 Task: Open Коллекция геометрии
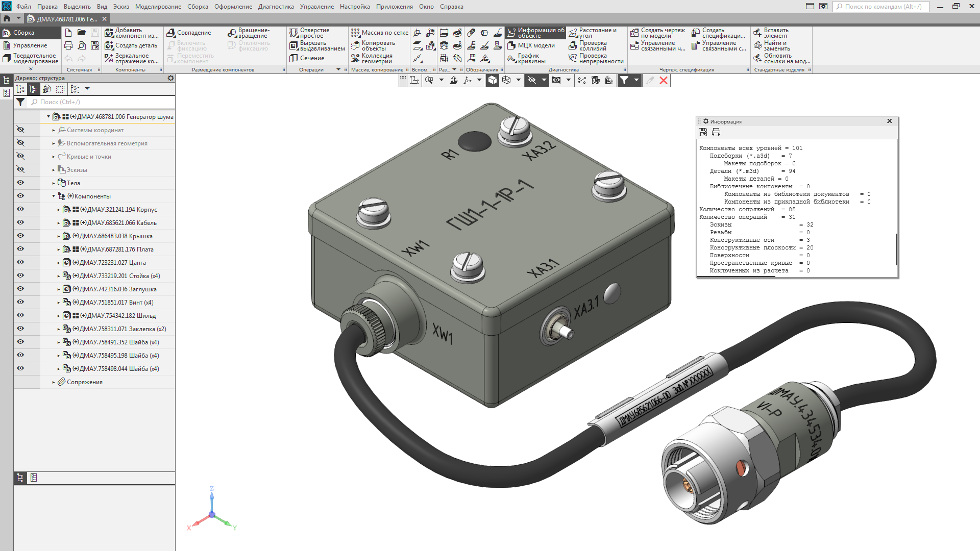click(x=372, y=58)
